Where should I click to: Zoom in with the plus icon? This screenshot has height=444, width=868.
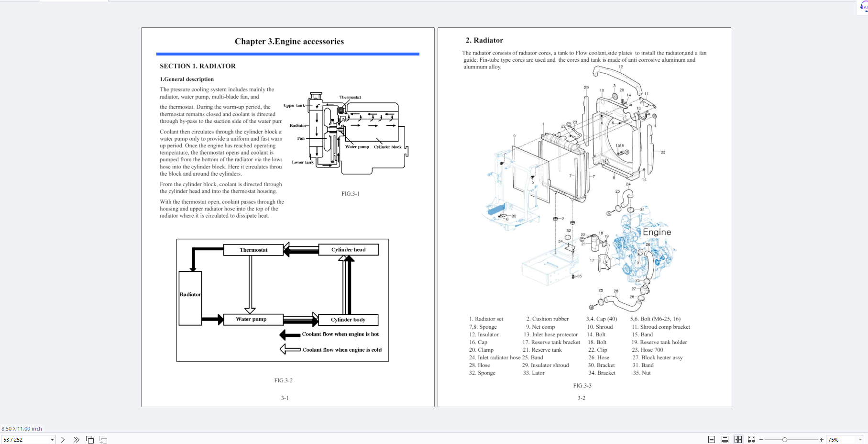[x=822, y=440]
